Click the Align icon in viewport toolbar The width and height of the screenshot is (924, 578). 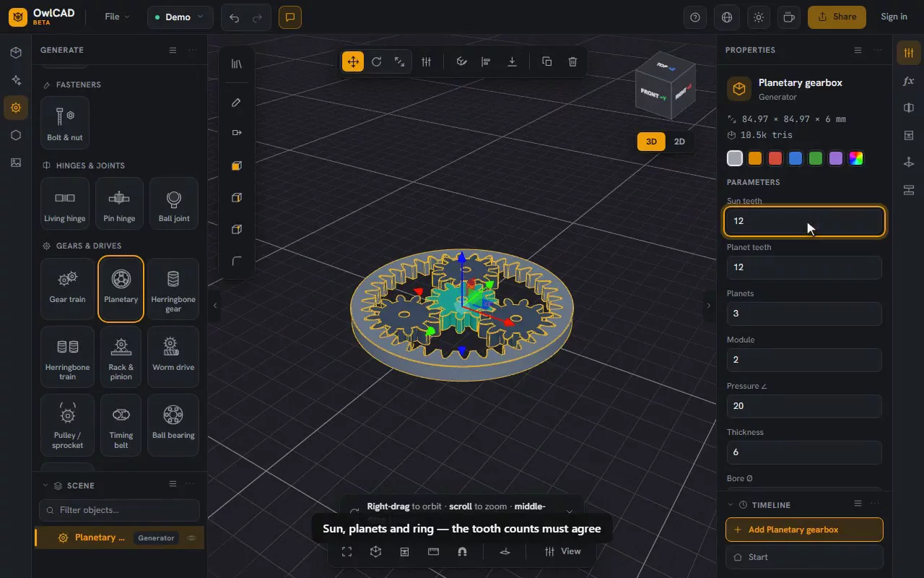486,61
